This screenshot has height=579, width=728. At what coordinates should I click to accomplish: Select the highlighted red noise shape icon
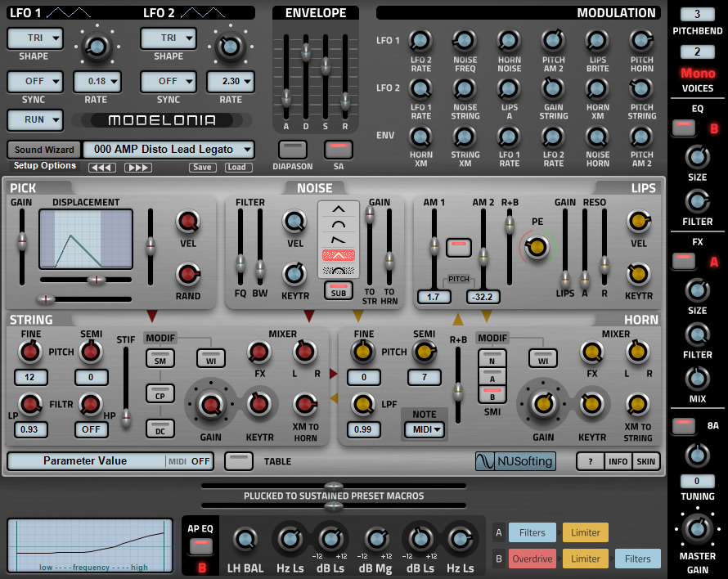coord(339,255)
